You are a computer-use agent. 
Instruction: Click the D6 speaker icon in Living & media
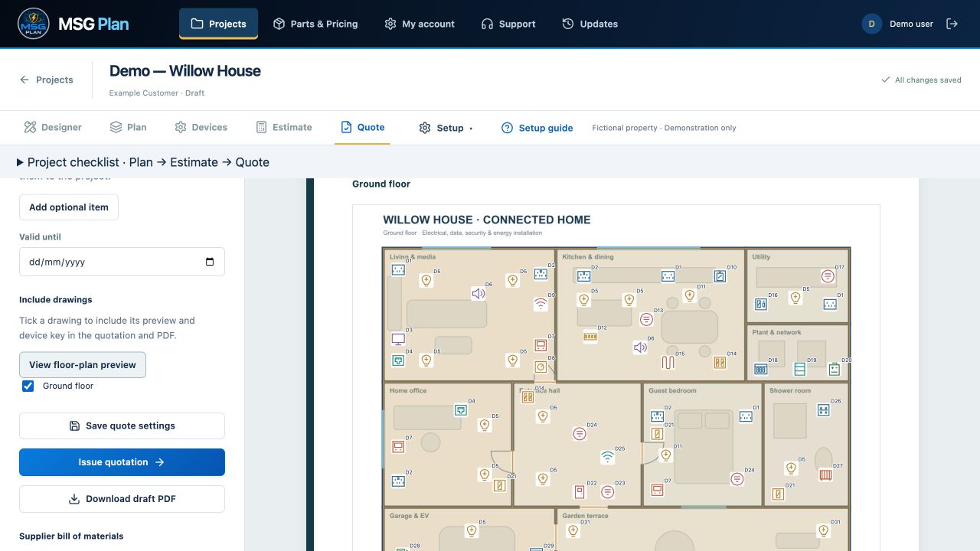click(x=479, y=293)
